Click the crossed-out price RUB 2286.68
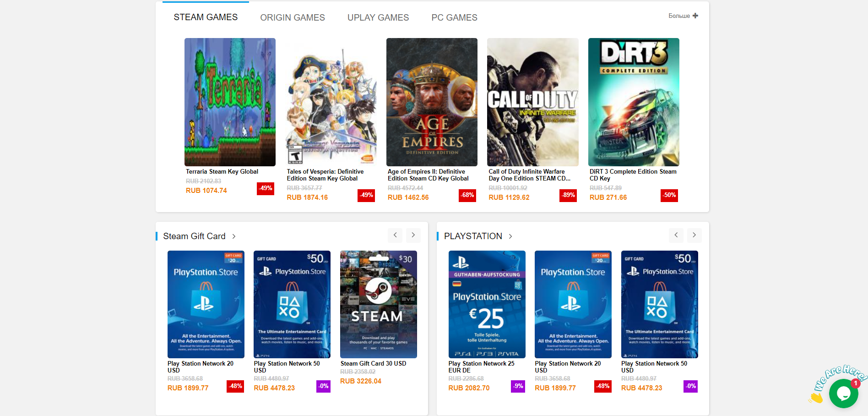868x416 pixels. (x=466, y=379)
